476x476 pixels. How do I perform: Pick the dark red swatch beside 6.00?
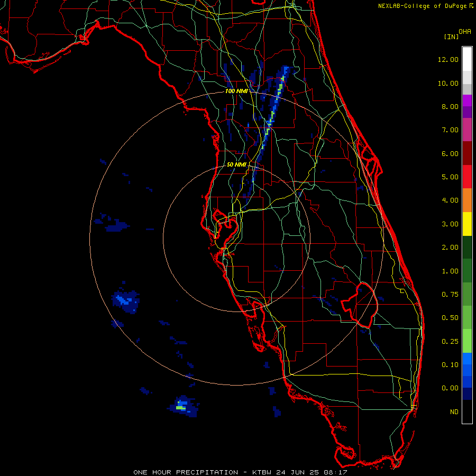point(467,153)
